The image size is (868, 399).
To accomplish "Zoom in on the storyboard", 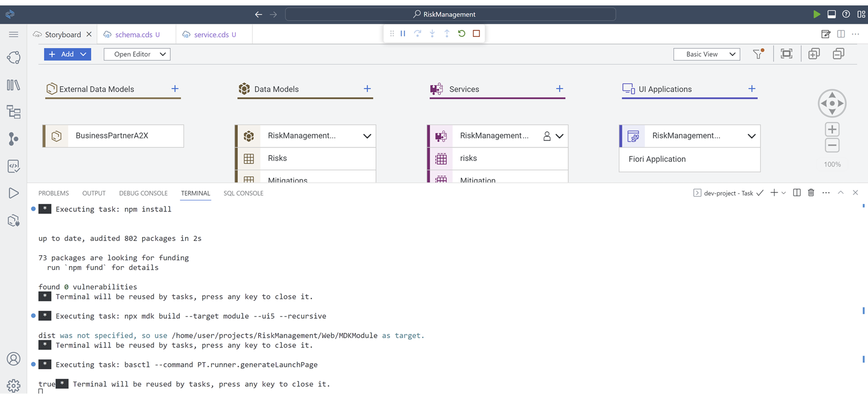I will [x=832, y=130].
